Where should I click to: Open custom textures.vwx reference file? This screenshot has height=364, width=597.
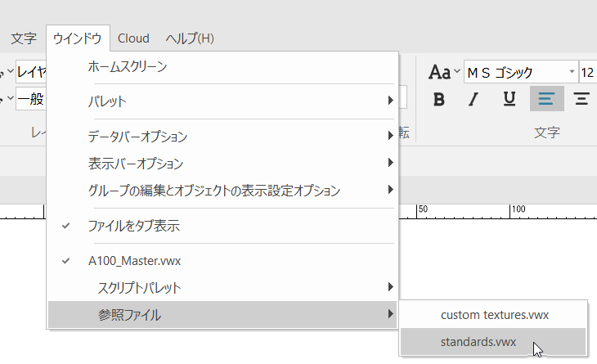click(494, 314)
